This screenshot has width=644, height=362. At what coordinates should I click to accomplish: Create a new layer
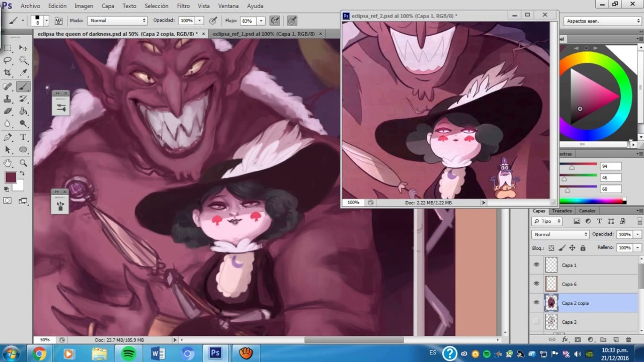tap(615, 340)
